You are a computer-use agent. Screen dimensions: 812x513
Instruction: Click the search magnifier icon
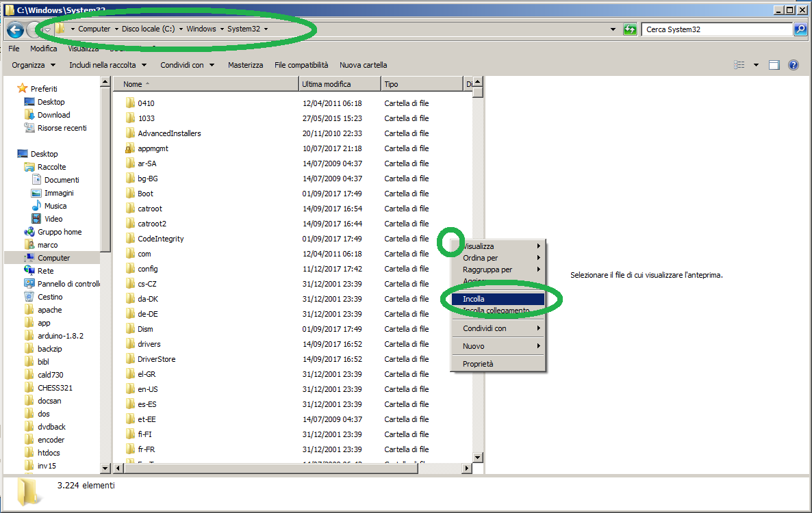point(800,29)
